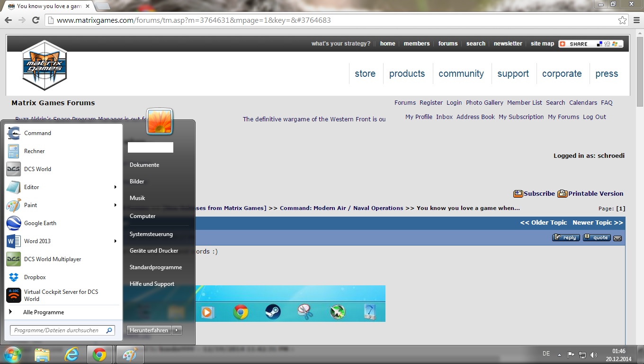Switch to Chrome in the taskbar
Image resolution: width=644 pixels, height=364 pixels.
(x=99, y=355)
